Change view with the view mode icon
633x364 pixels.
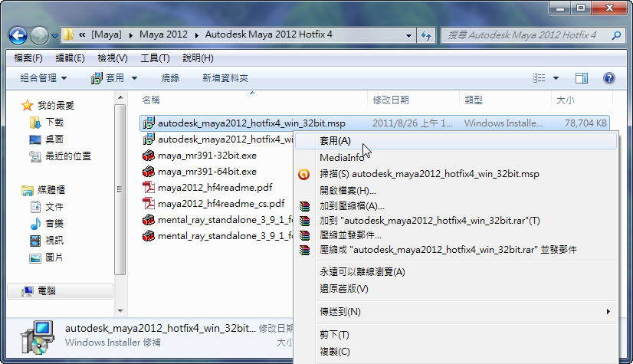(540, 78)
